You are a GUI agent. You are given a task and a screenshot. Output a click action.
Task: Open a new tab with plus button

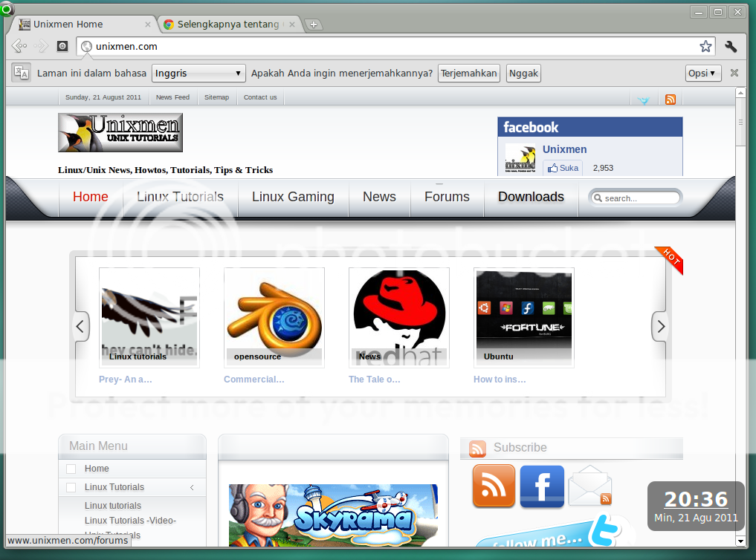click(x=314, y=25)
